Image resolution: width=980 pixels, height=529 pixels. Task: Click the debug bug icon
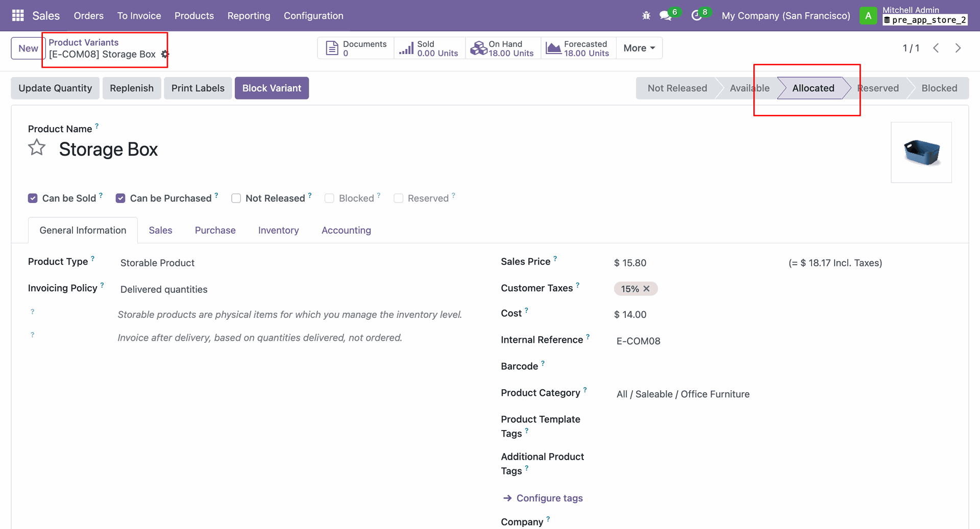point(646,16)
